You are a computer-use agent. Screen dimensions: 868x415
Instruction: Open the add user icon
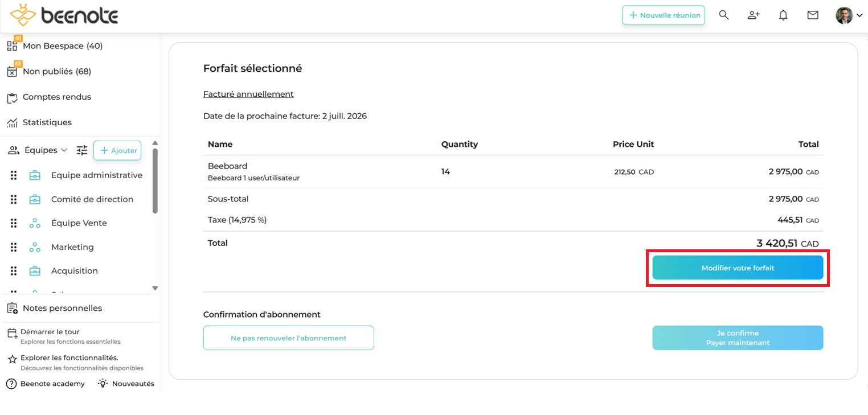tap(754, 15)
